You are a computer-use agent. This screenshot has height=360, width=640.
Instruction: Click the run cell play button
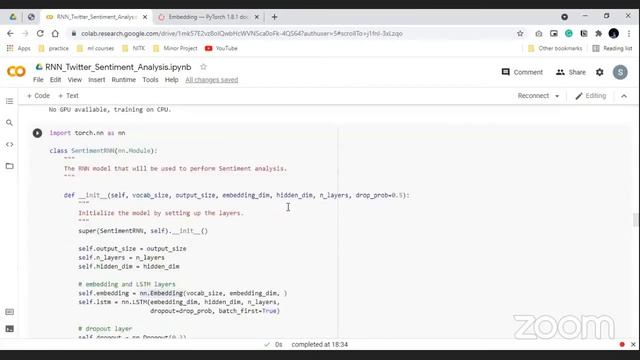[37, 133]
